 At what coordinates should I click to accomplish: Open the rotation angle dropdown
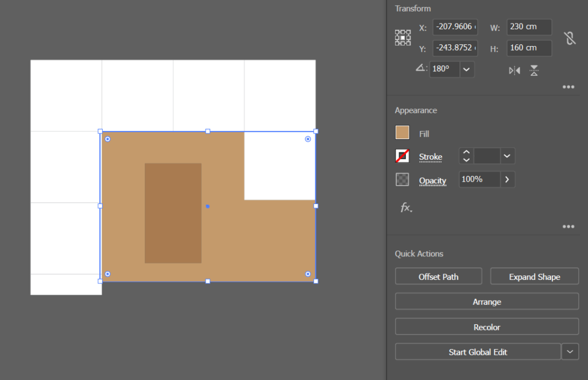467,69
